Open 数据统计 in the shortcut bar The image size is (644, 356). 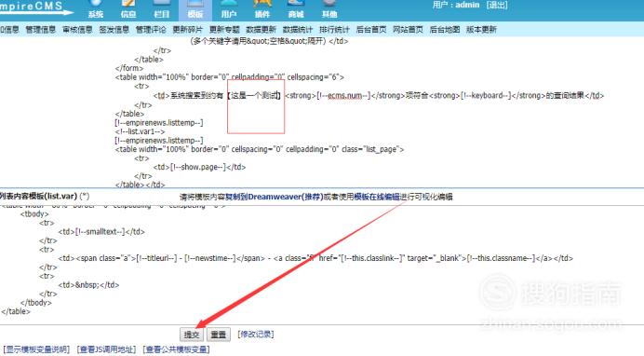(298, 30)
